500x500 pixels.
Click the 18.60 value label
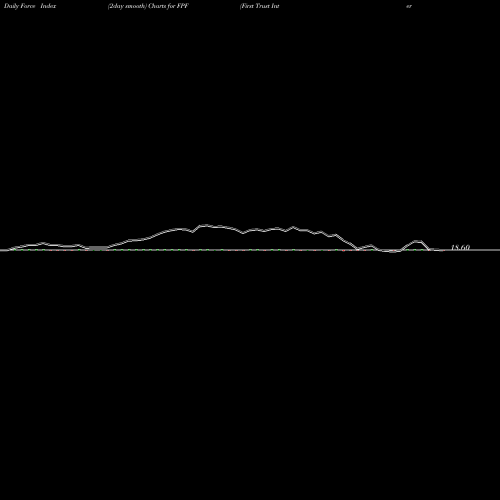click(460, 247)
